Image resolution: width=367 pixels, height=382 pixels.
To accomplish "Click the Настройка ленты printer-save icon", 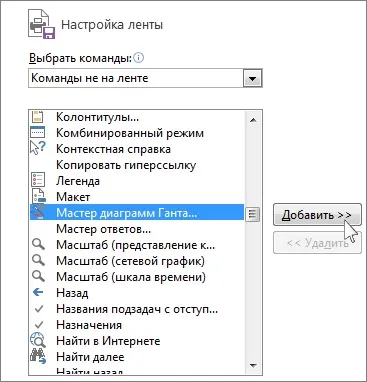I will coord(41,24).
